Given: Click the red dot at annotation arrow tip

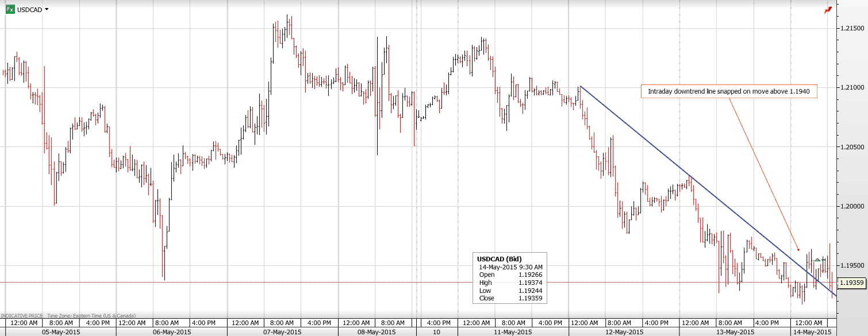Looking at the screenshot, I should [x=798, y=250].
